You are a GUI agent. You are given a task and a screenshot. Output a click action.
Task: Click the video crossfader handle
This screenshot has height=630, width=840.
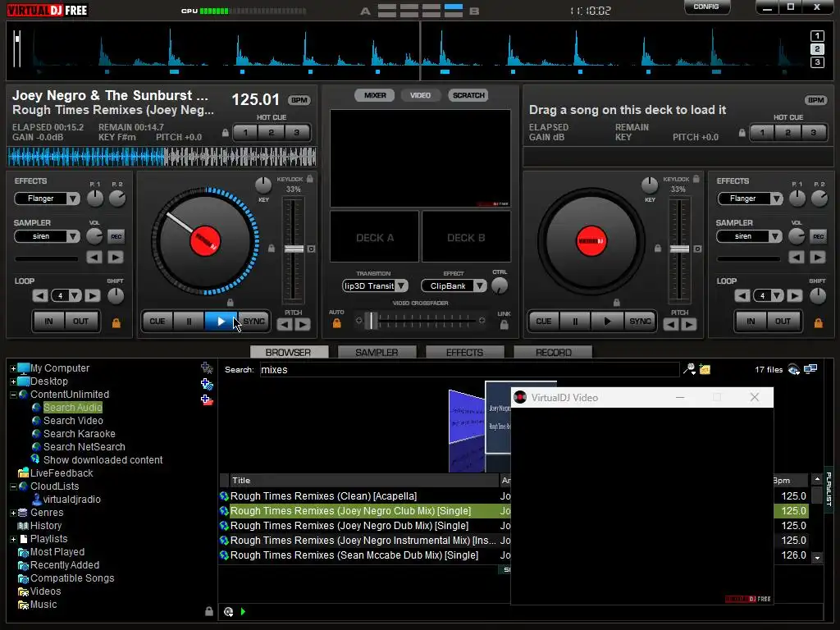[x=372, y=321]
